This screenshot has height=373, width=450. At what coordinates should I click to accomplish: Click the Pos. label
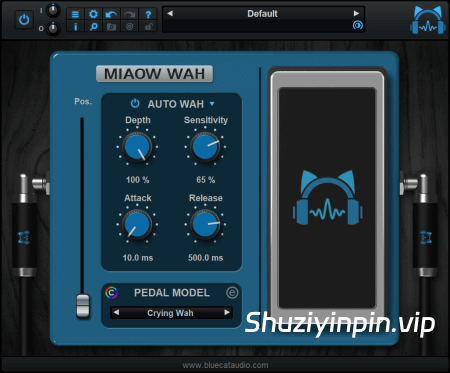pyautogui.click(x=83, y=101)
